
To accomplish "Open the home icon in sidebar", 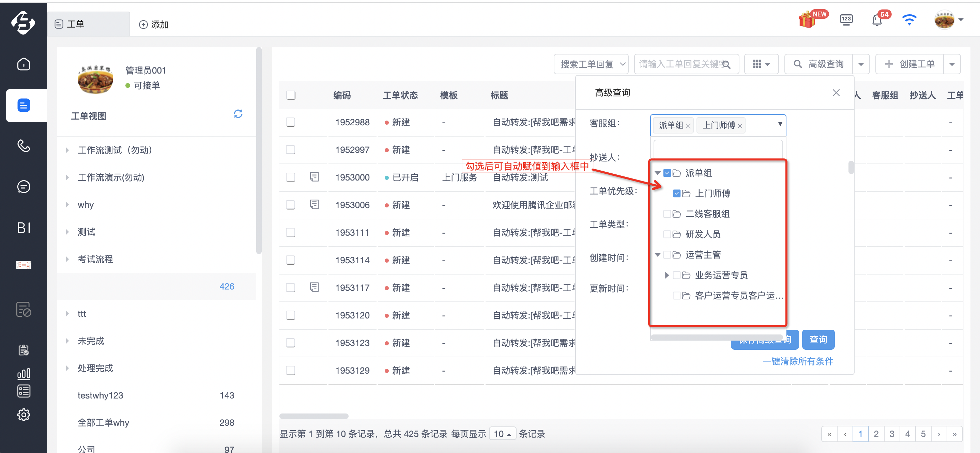I will (24, 64).
